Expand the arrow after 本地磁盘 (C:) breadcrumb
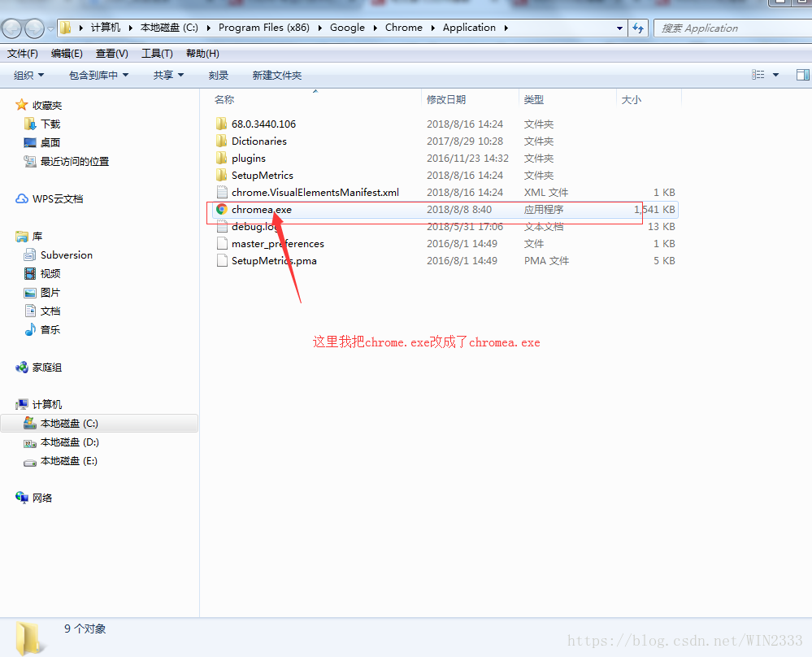The width and height of the screenshot is (812, 657). pyautogui.click(x=208, y=28)
